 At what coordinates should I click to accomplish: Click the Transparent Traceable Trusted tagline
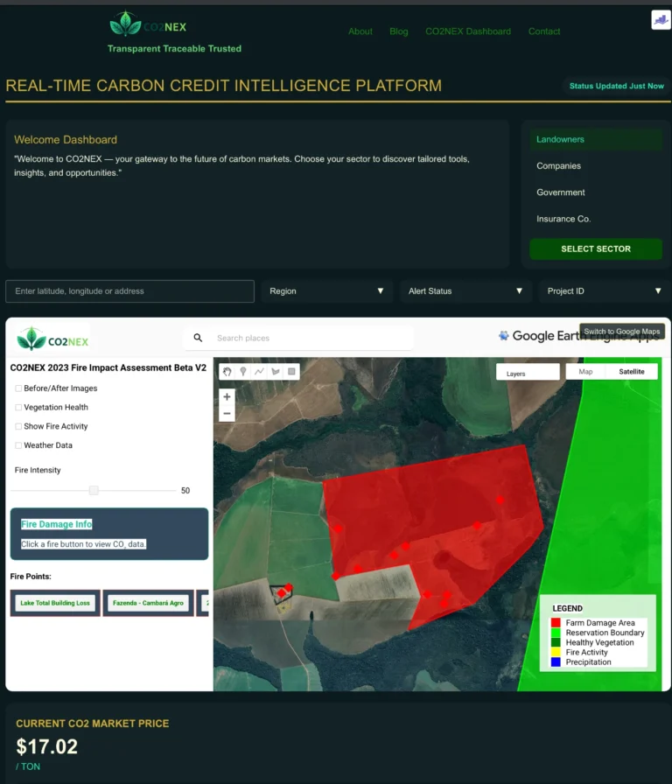pos(174,48)
